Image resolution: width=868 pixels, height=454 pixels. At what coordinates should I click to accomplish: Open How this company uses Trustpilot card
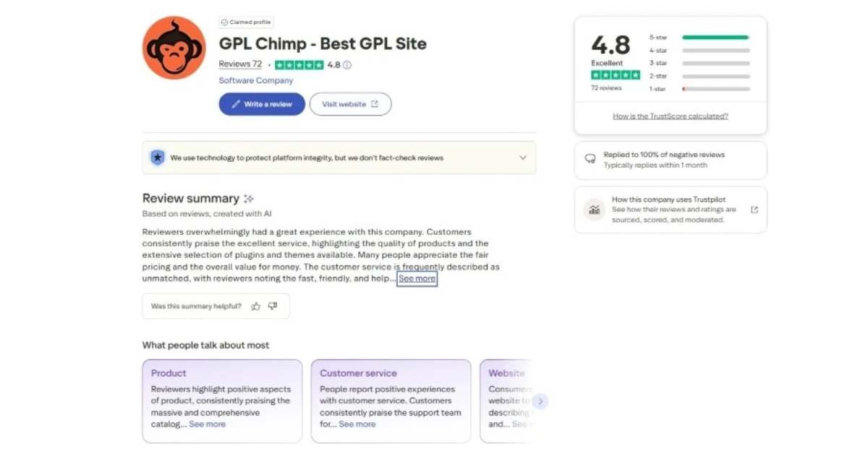671,210
